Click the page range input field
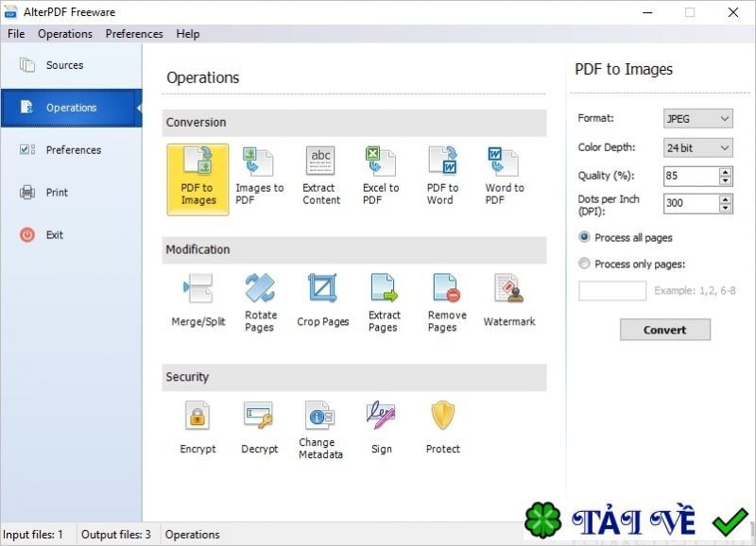 coord(612,291)
